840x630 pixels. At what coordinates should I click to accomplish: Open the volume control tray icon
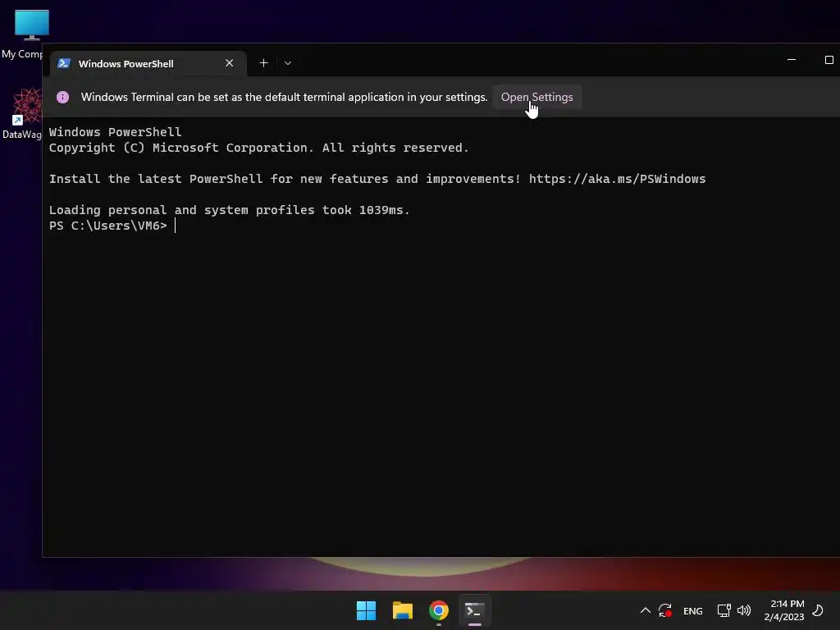click(x=744, y=610)
